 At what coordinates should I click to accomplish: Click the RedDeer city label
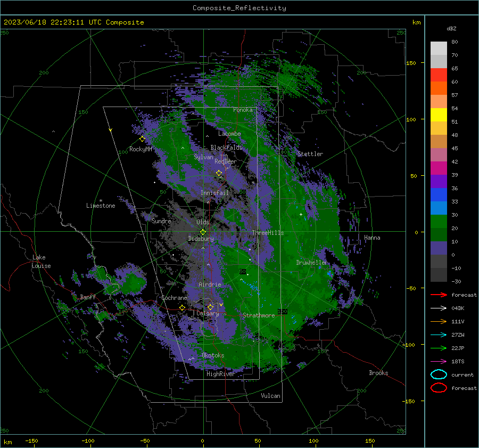[x=226, y=161]
